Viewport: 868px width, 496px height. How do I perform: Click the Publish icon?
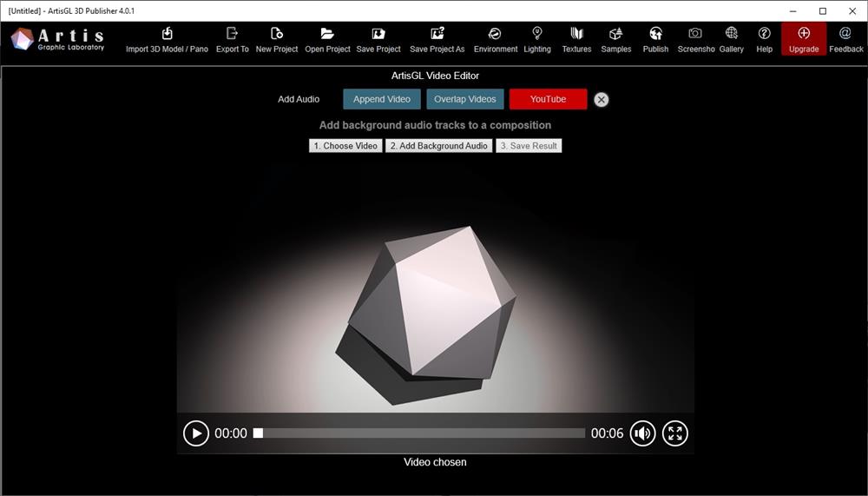pyautogui.click(x=655, y=40)
